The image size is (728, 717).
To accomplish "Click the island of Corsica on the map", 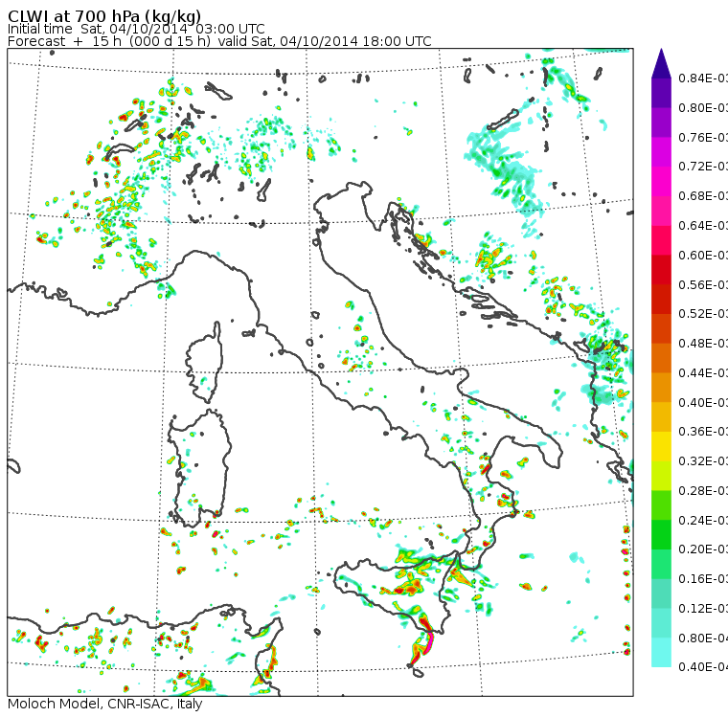I will point(206,365).
